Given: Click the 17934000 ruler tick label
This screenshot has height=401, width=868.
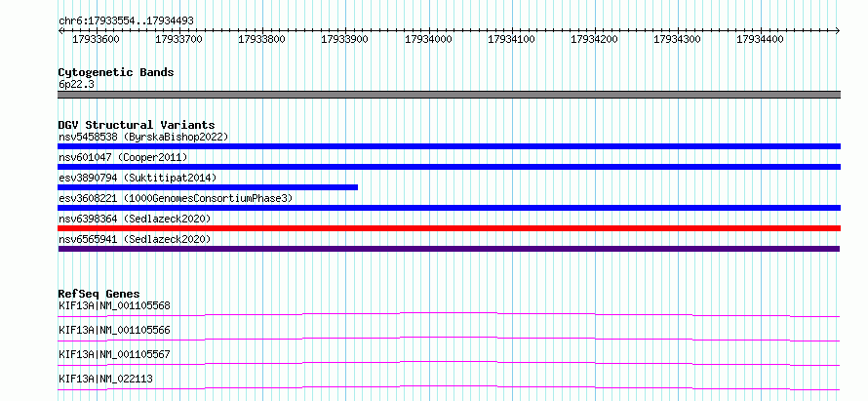Looking at the screenshot, I should (428, 40).
